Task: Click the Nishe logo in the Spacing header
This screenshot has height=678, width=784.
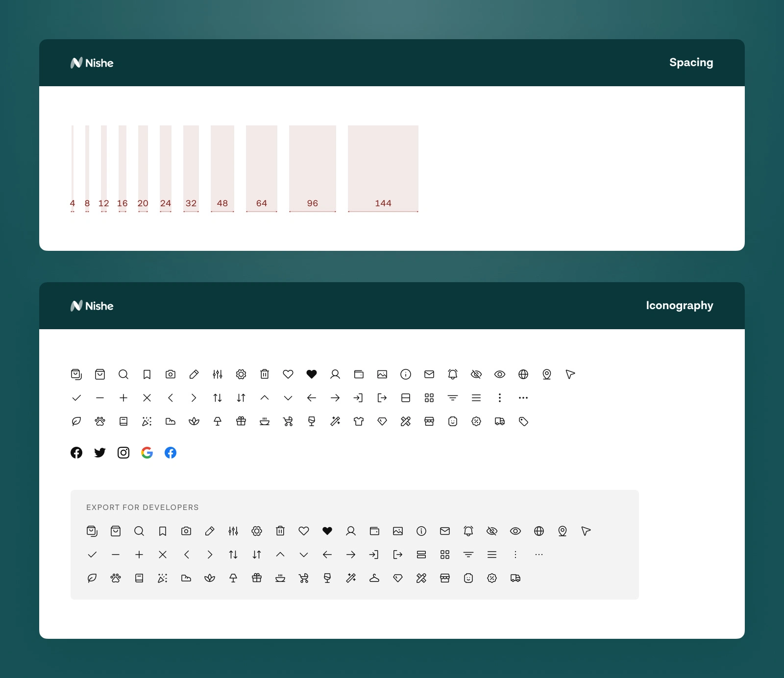Action: pos(92,63)
